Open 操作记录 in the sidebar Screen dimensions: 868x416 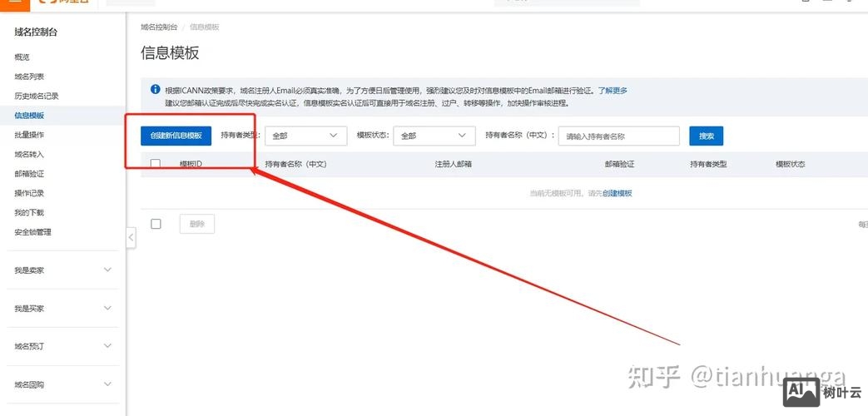[x=29, y=193]
